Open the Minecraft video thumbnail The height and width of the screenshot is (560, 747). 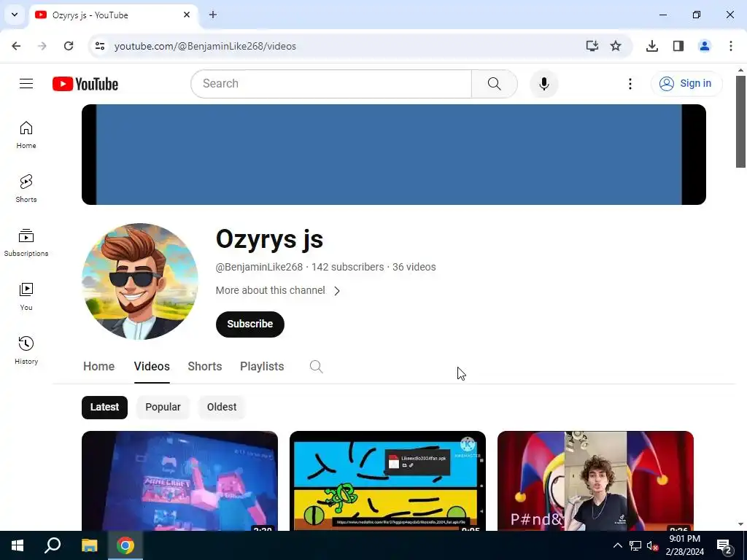click(x=179, y=481)
